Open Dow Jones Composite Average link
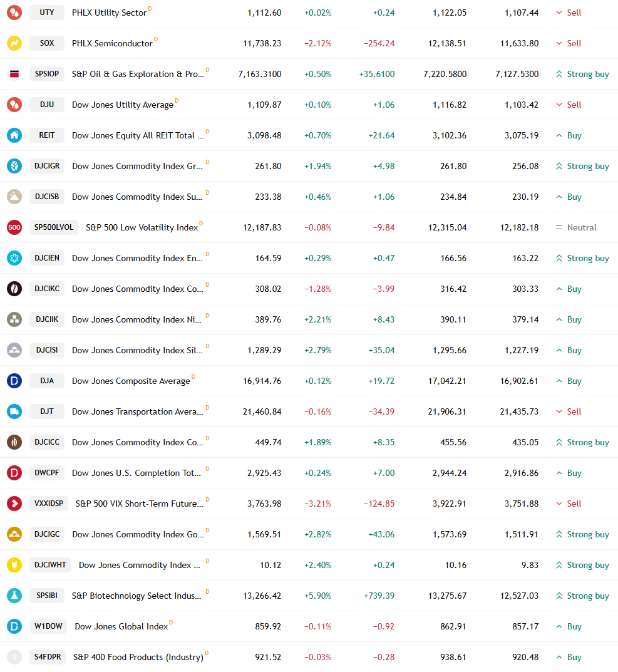Viewport: 618px width, 672px height. point(131,381)
